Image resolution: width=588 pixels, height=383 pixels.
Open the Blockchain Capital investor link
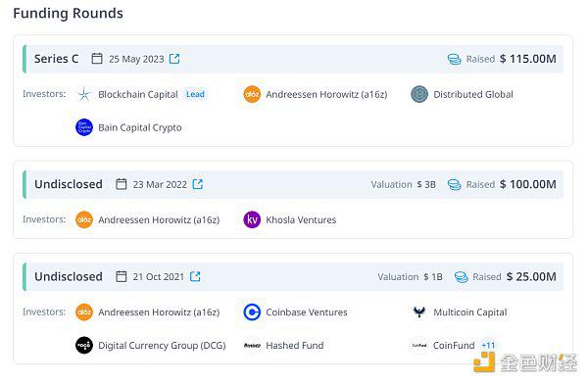click(x=138, y=94)
